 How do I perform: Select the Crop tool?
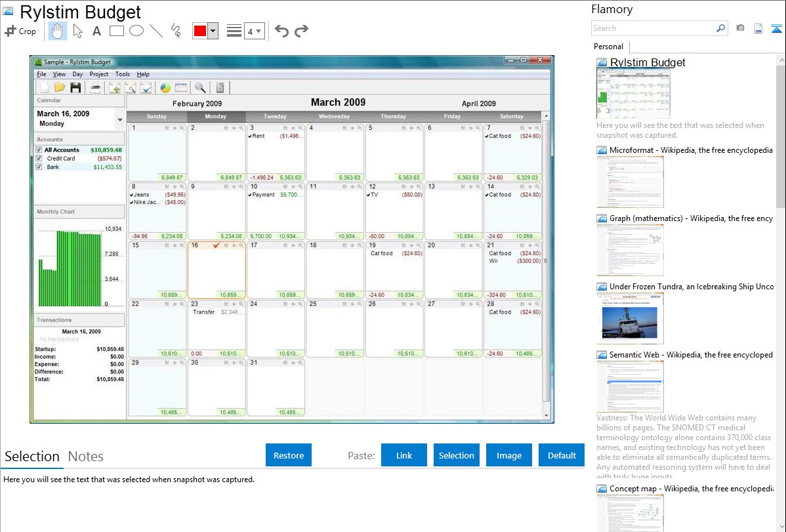(x=20, y=31)
